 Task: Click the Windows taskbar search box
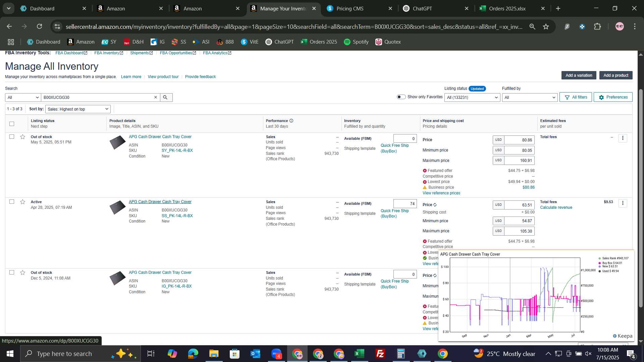click(x=80, y=354)
